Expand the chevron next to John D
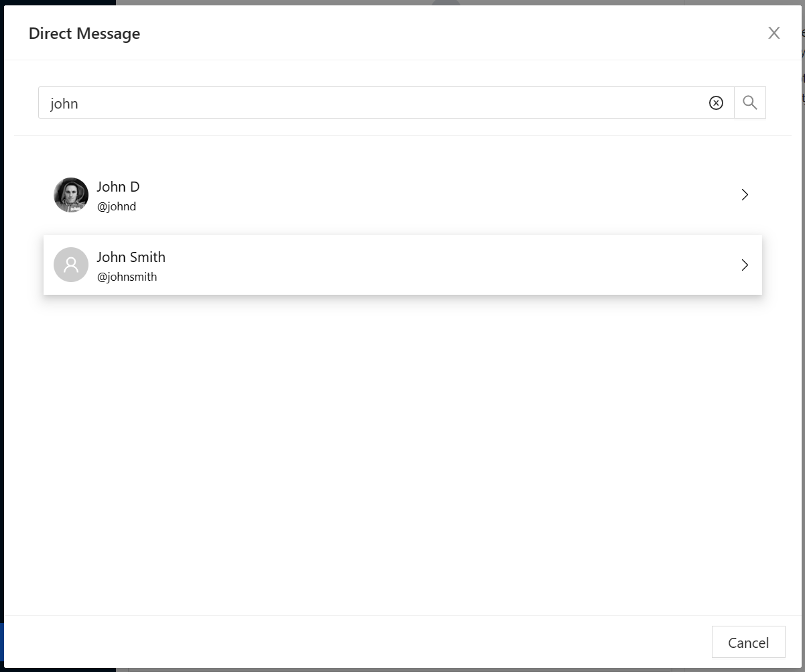The height and width of the screenshot is (672, 805). point(745,194)
